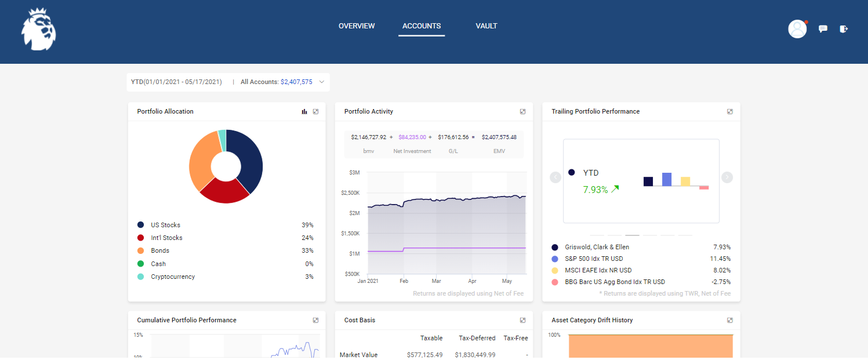The height and width of the screenshot is (360, 868).
Task: Open the VAULT tab
Action: 486,26
